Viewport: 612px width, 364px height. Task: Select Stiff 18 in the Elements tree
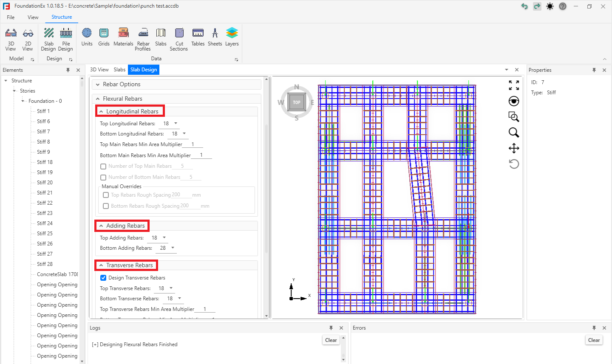tap(45, 162)
